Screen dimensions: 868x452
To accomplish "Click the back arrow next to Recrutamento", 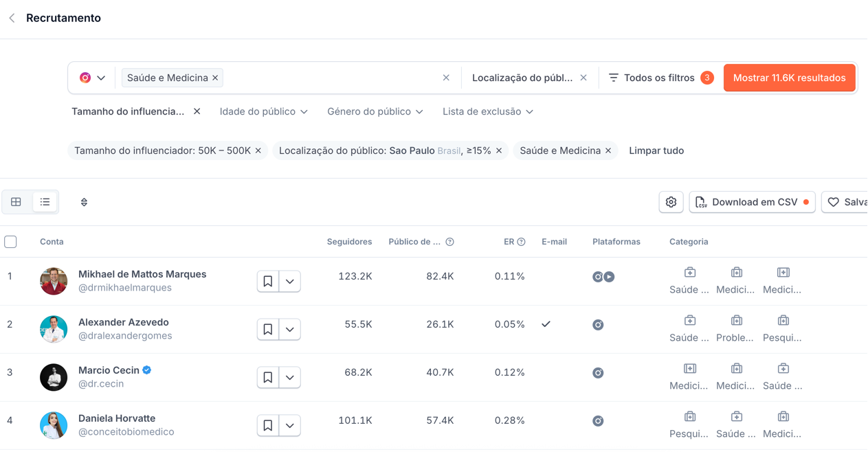I will [12, 19].
